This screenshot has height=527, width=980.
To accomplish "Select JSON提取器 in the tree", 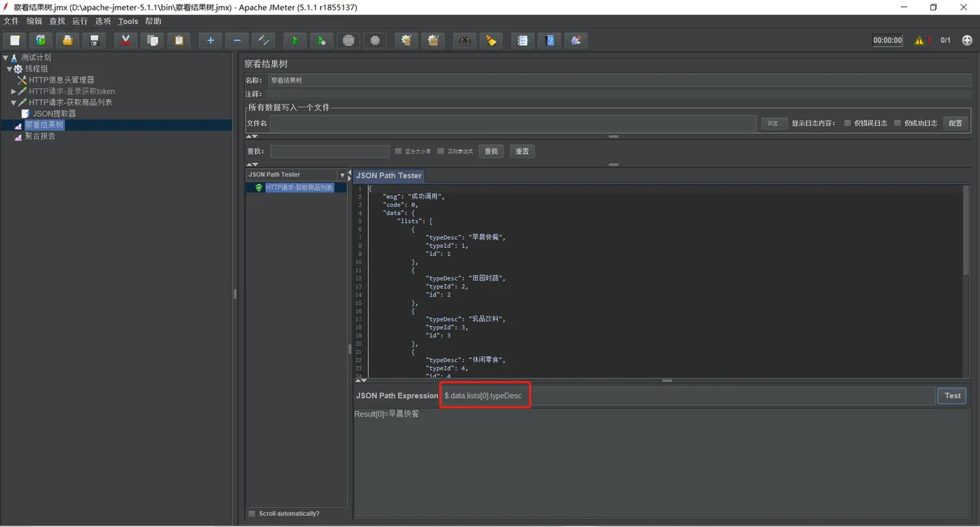I will click(x=54, y=113).
